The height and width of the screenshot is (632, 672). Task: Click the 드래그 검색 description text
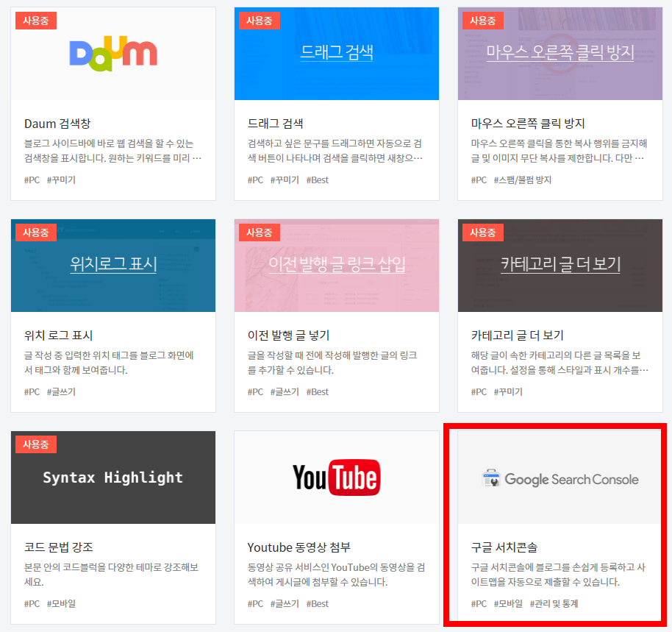(335, 151)
